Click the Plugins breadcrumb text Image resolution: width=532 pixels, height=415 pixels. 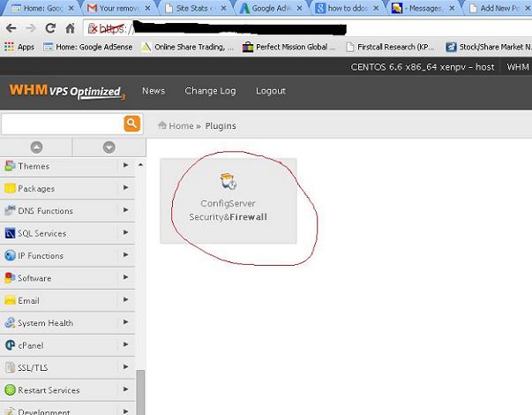[x=221, y=125]
